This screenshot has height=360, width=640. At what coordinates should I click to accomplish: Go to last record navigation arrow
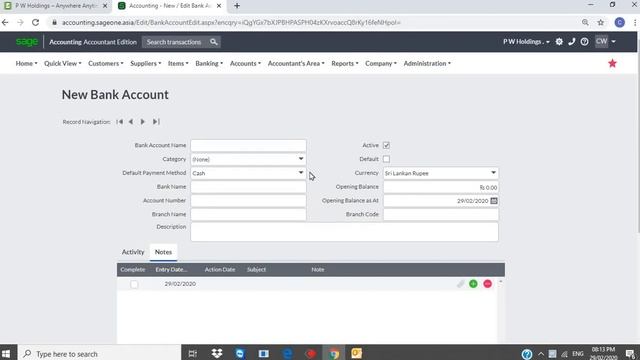[156, 122]
